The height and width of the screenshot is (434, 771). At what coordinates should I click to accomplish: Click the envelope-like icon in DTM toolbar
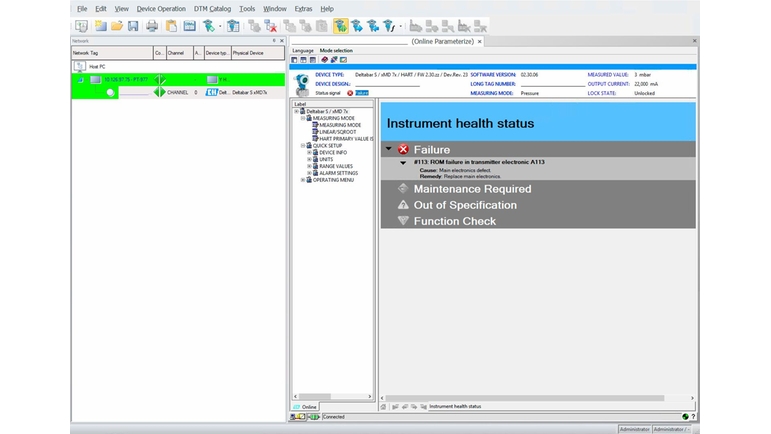pos(343,60)
